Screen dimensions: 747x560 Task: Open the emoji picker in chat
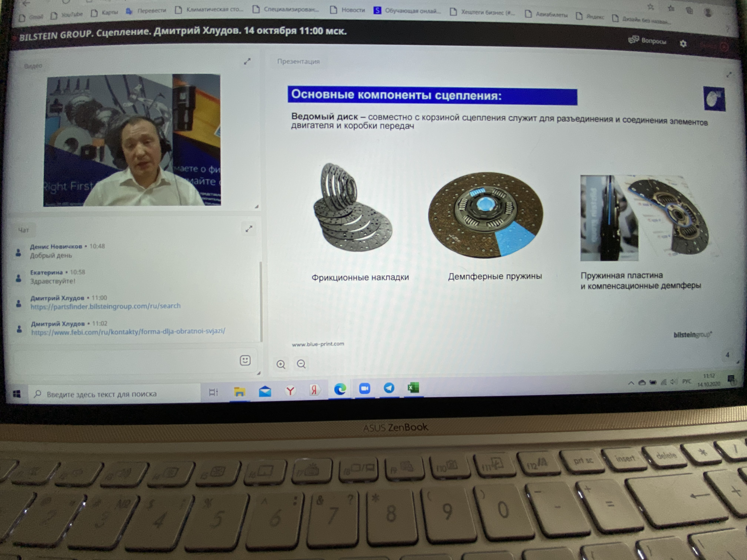tap(245, 360)
